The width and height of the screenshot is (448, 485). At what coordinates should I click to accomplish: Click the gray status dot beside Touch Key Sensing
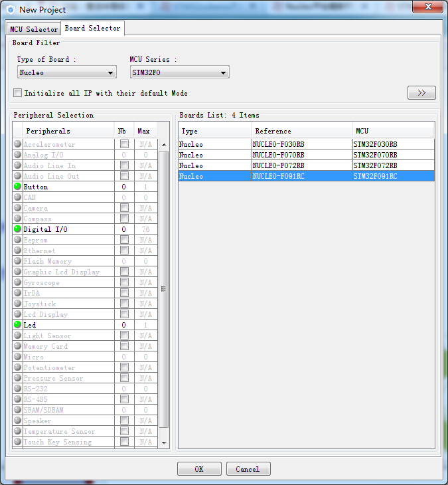click(18, 441)
